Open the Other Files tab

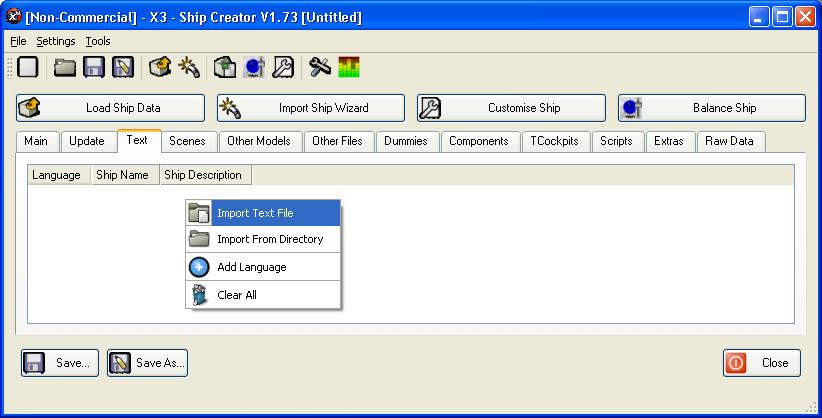[338, 141]
